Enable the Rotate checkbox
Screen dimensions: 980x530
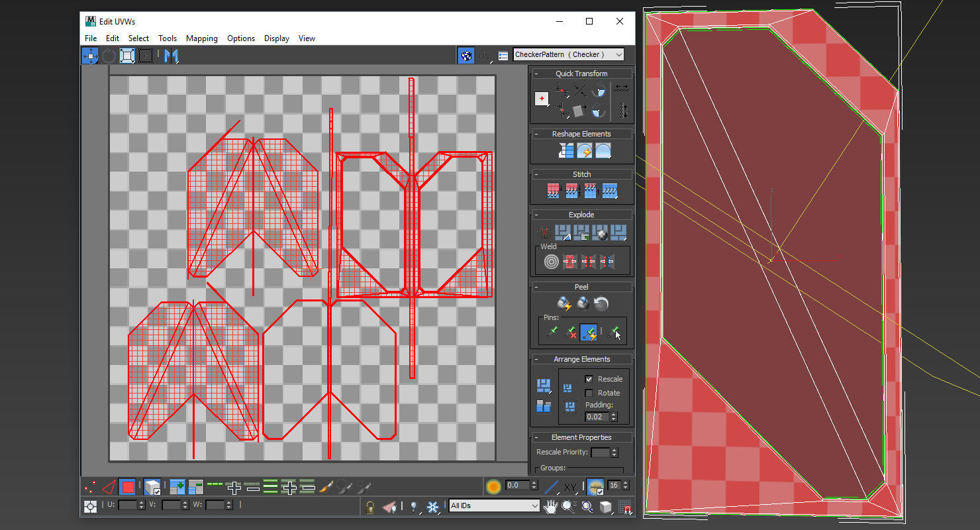pyautogui.click(x=589, y=393)
